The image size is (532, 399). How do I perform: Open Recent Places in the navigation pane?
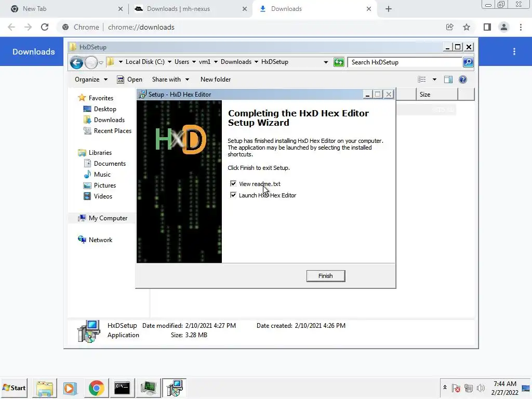coord(112,130)
